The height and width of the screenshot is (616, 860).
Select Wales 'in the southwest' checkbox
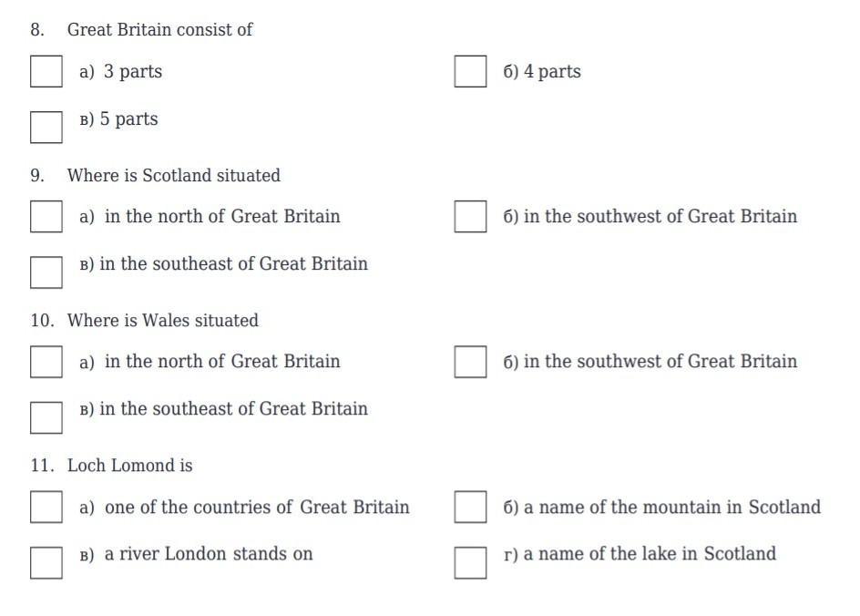click(470, 362)
